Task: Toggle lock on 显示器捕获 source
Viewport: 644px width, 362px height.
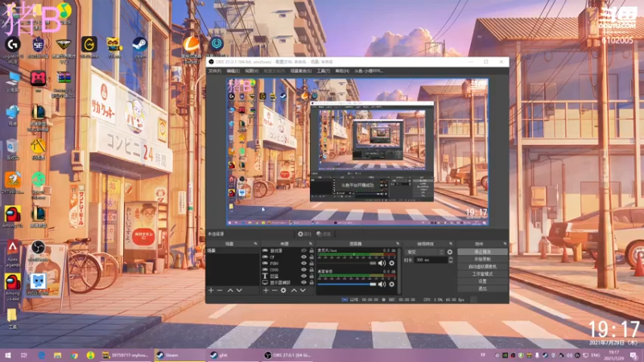Action: coord(312,282)
